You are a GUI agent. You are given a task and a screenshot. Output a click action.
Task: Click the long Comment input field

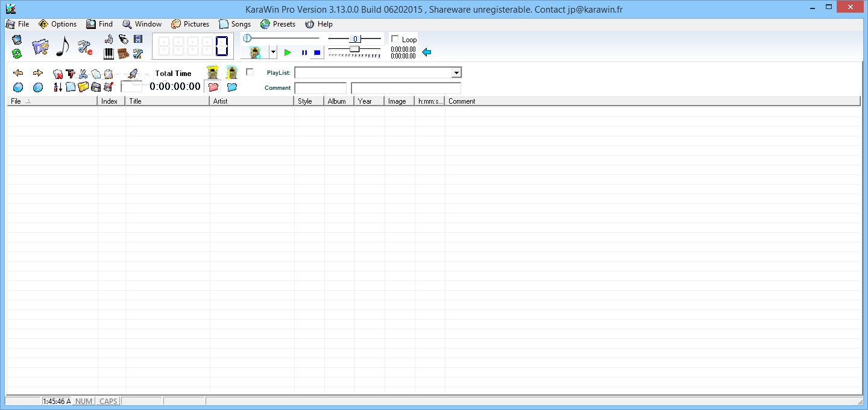click(x=406, y=88)
